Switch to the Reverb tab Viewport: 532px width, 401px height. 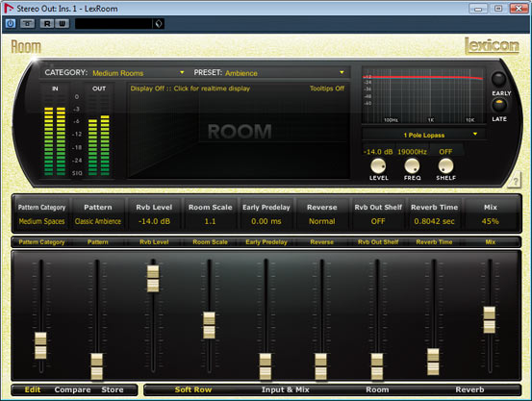click(x=469, y=389)
